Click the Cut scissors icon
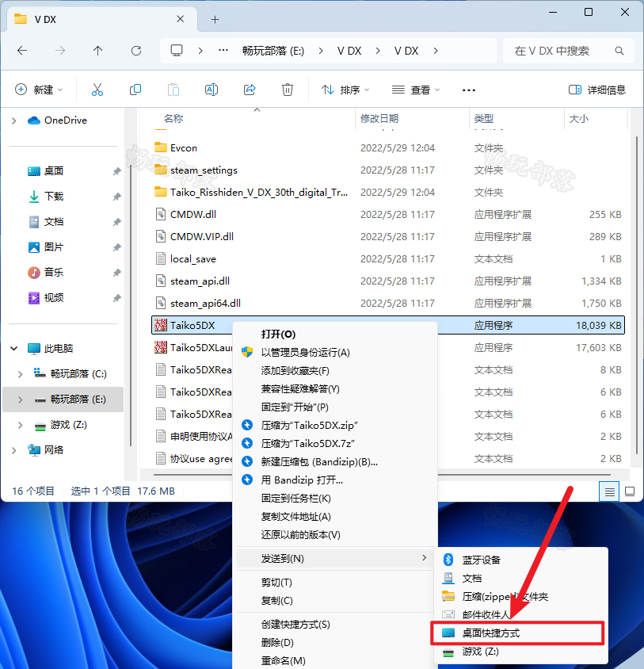 [x=97, y=90]
